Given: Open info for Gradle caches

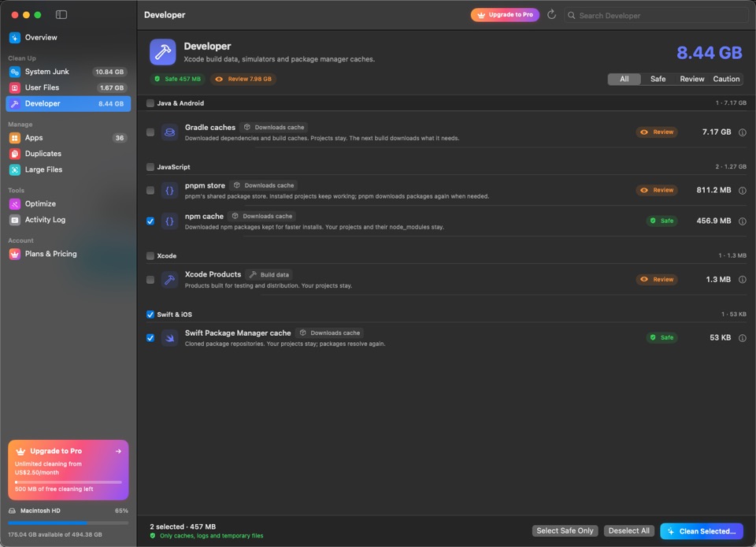Looking at the screenshot, I should [x=743, y=132].
